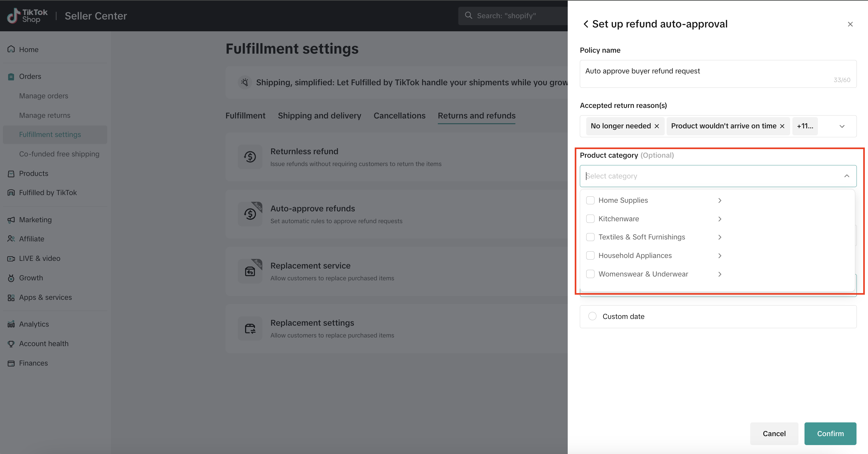
Task: Click the Replacement service icon
Action: click(x=250, y=271)
